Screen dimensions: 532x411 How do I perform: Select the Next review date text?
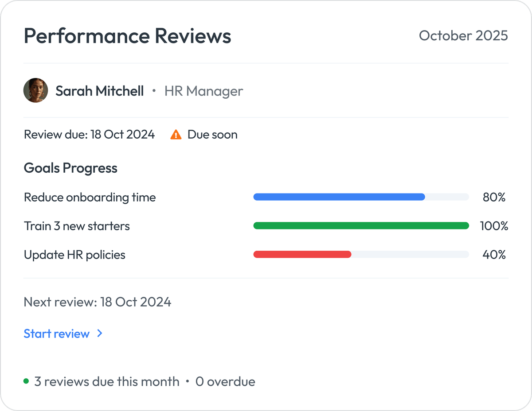click(x=97, y=302)
